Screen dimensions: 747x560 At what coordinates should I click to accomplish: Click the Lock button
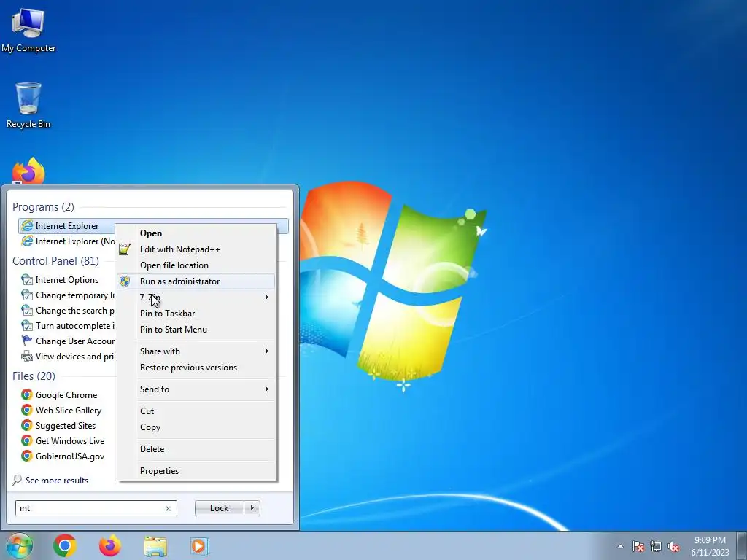pyautogui.click(x=219, y=508)
